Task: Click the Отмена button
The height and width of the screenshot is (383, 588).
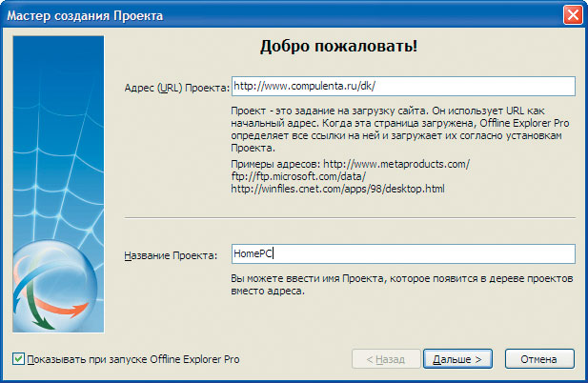Action: pos(539,359)
